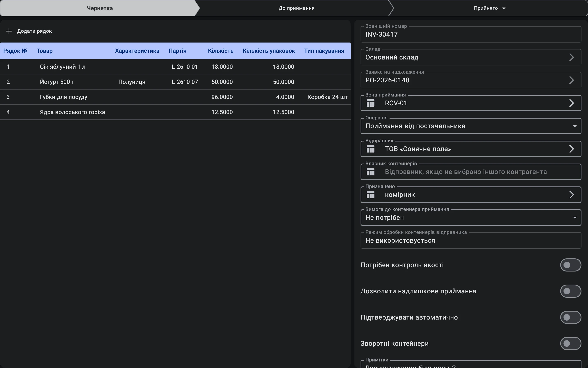Open Зона приймання chevron arrow
This screenshot has height=368, width=588.
pyautogui.click(x=571, y=103)
